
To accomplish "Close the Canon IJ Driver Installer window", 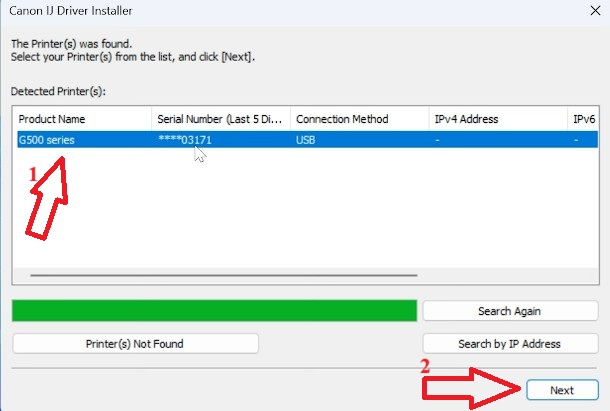I will [x=595, y=11].
